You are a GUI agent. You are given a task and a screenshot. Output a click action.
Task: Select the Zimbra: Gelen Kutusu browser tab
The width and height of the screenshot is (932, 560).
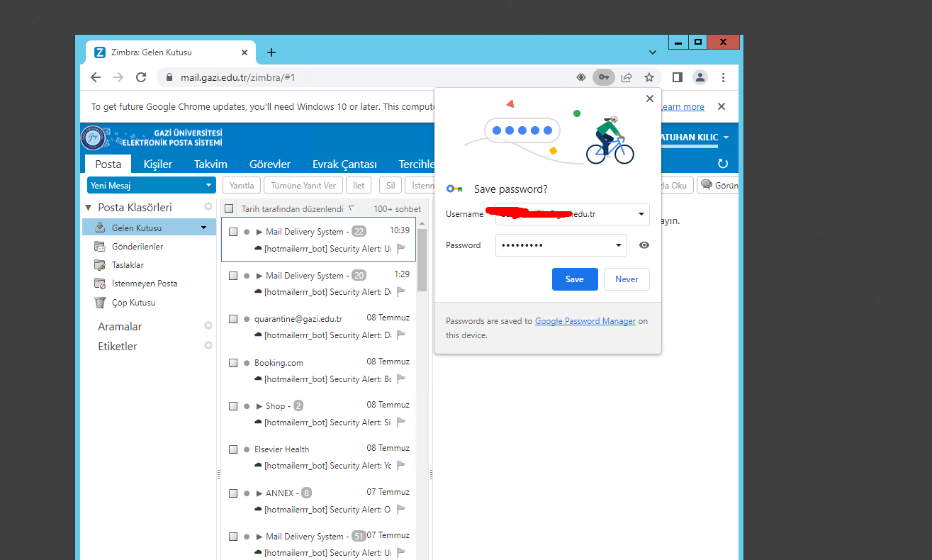[x=171, y=52]
